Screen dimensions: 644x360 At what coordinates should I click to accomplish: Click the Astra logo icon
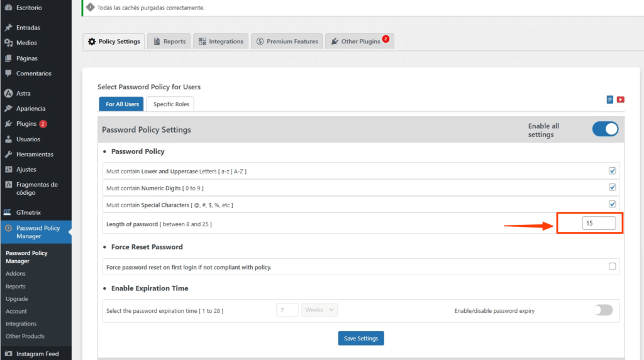pyautogui.click(x=8, y=93)
